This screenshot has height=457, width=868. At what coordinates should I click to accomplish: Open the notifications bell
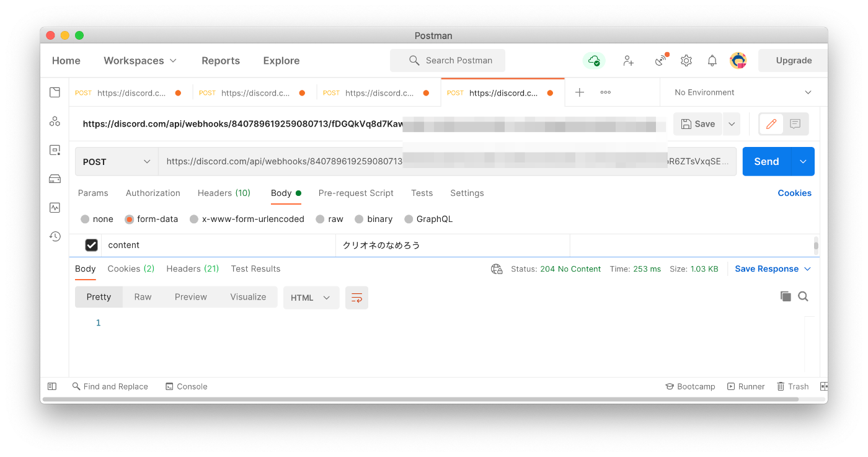[x=712, y=60]
